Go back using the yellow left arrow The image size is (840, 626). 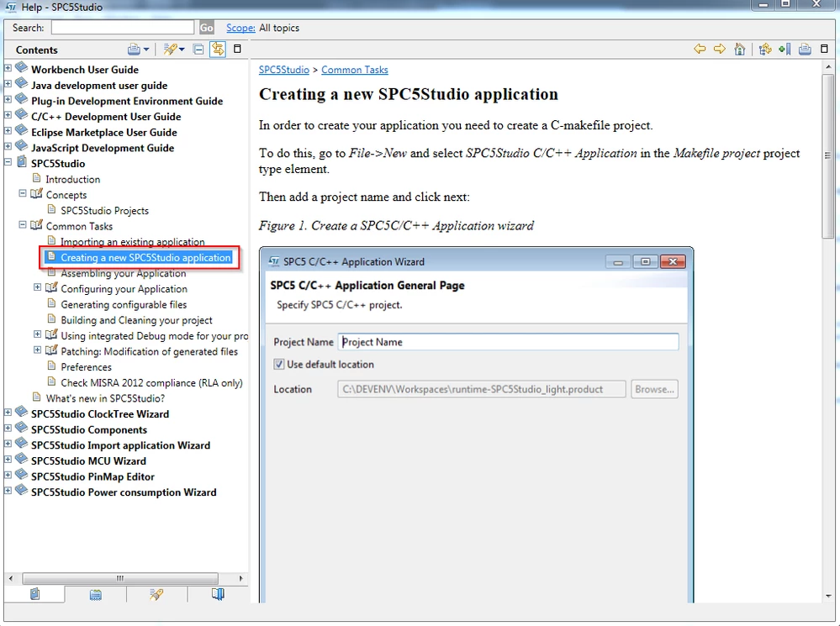click(700, 50)
